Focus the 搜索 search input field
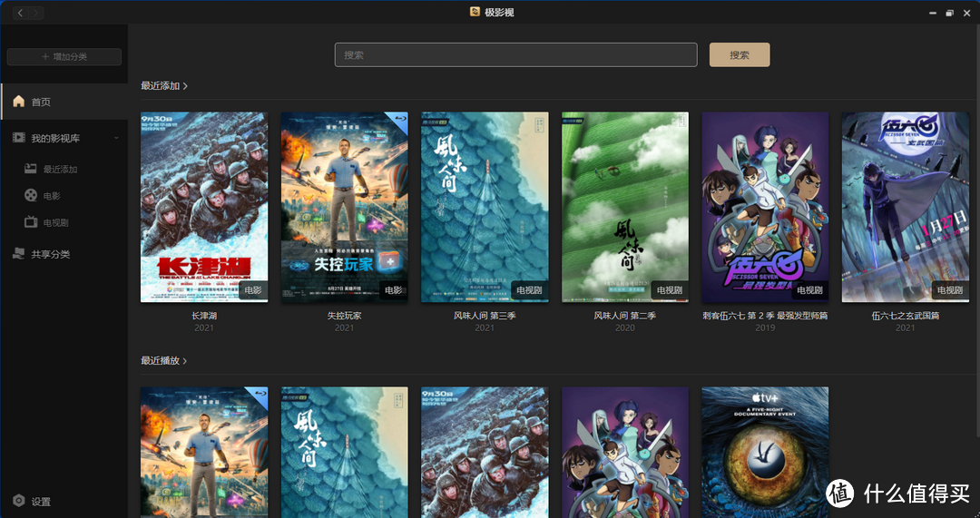Viewport: 980px width, 518px height. [x=515, y=54]
